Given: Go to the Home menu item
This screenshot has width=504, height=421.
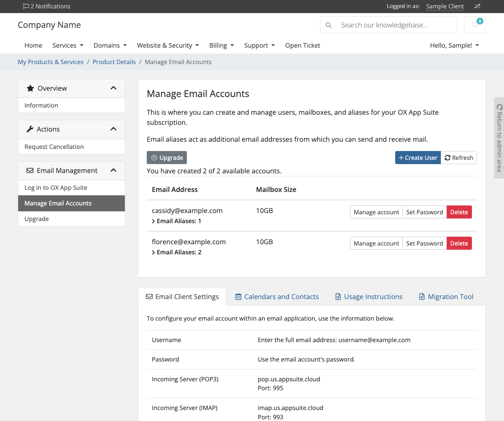Looking at the screenshot, I should 33,45.
